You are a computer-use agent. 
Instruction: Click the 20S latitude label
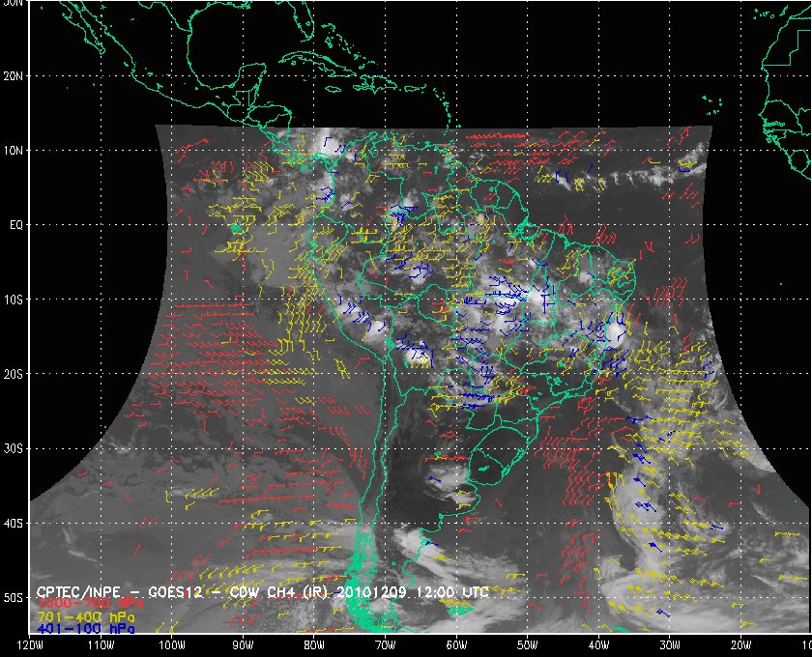click(14, 374)
